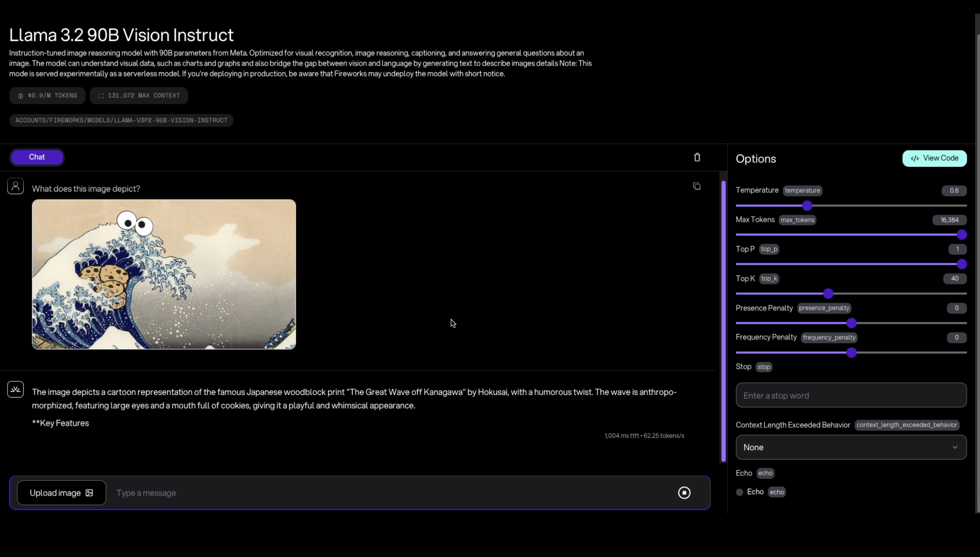Click the Max Tokens value box 16,384
Screen dimensions: 980x557
[949, 220]
